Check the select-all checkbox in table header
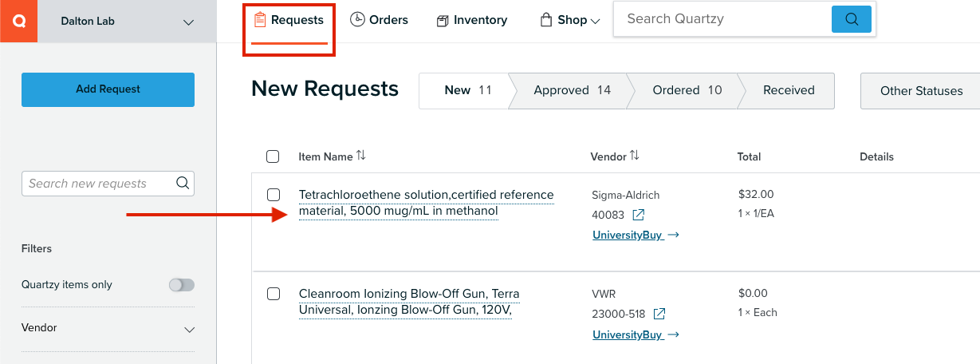 click(273, 156)
